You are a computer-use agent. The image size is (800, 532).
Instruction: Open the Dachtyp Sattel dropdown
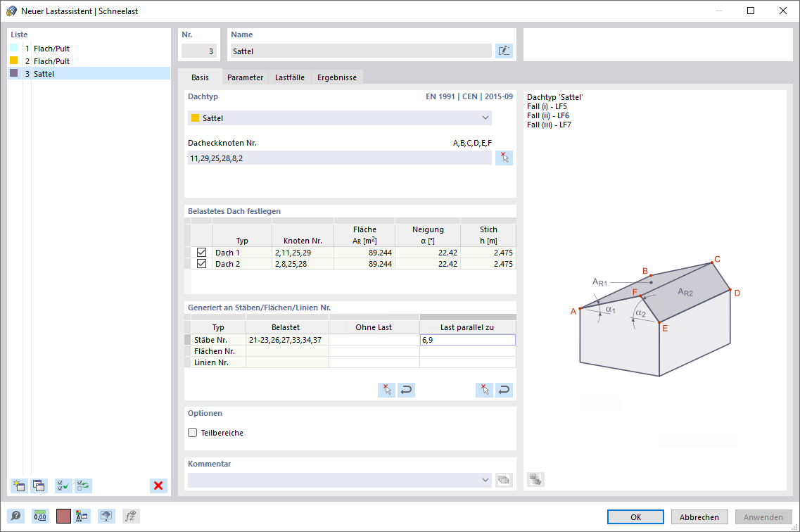(340, 118)
